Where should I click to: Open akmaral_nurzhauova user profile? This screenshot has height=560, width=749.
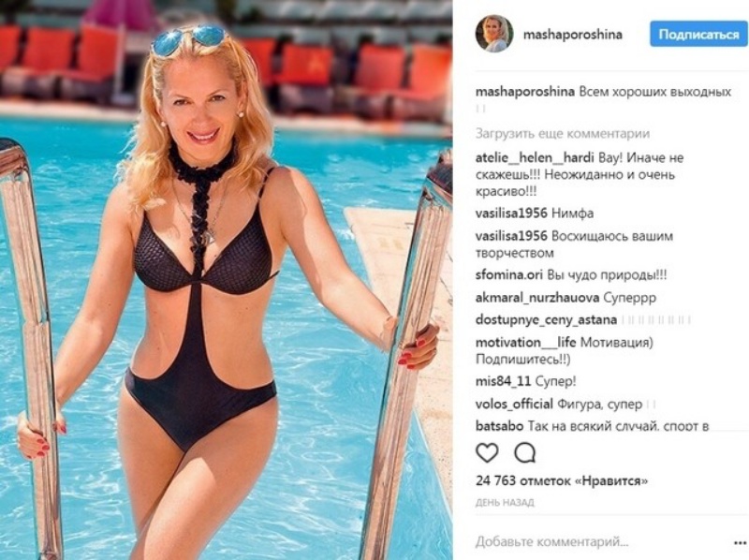[536, 298]
